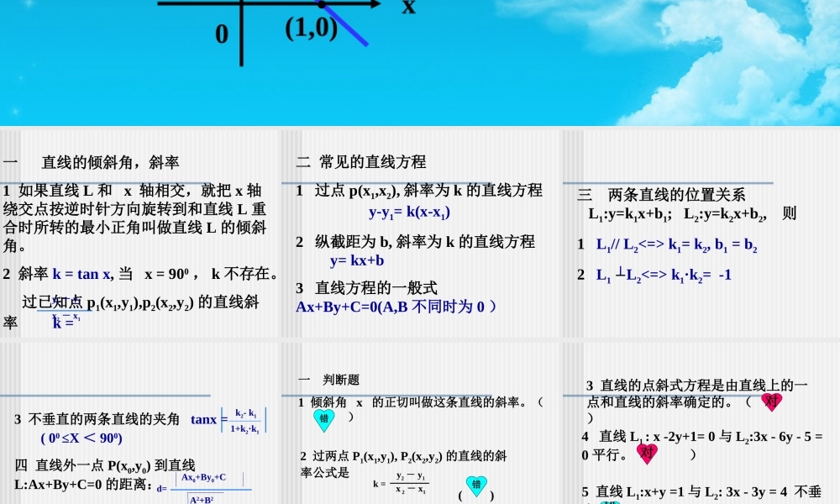Click the formula y= kx+b
Image resolution: width=840 pixels, height=504 pixels.
[x=357, y=261]
